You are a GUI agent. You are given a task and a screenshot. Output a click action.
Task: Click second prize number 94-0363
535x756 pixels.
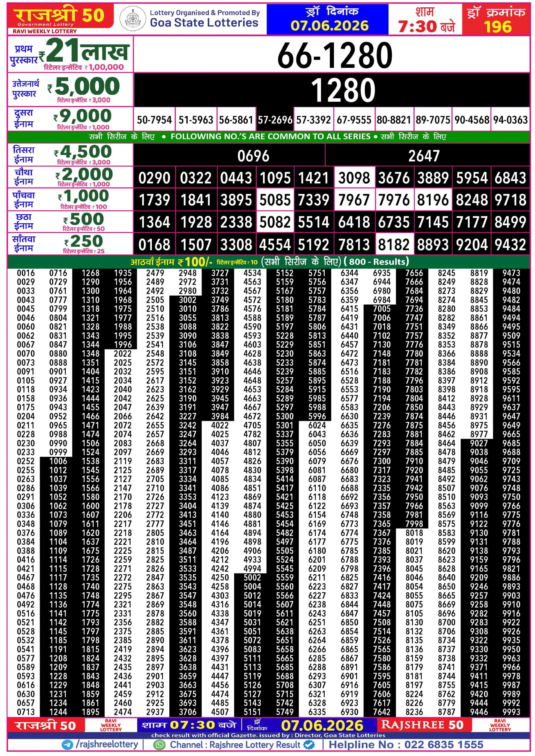[510, 120]
